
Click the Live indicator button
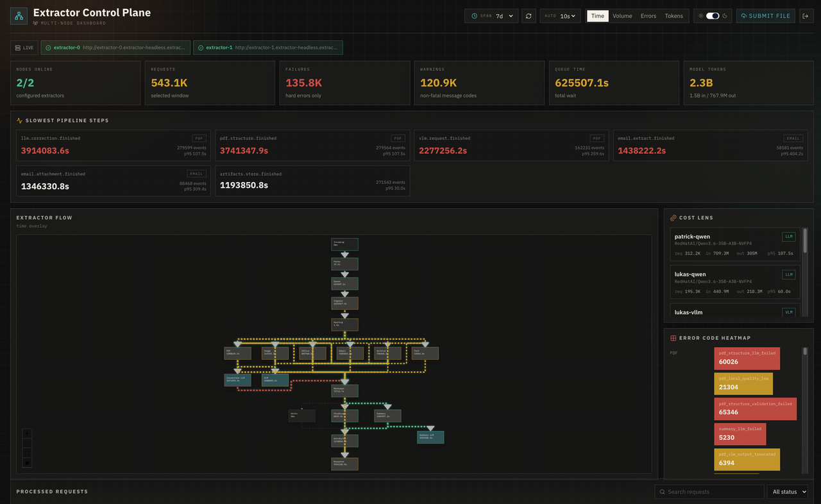(24, 47)
